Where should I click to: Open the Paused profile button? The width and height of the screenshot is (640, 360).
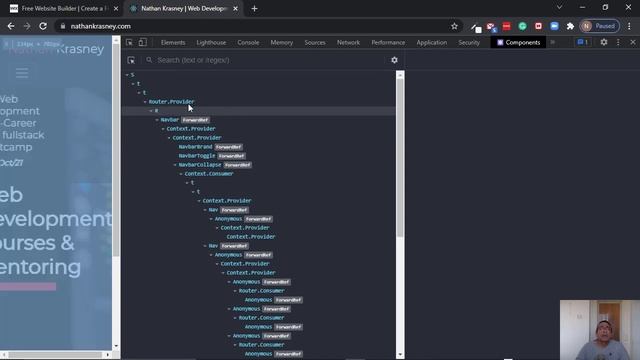pyautogui.click(x=600, y=26)
